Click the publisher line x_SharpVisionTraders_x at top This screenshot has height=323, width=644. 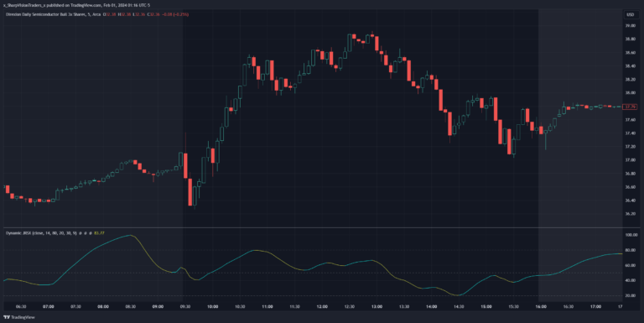pyautogui.click(x=76, y=5)
